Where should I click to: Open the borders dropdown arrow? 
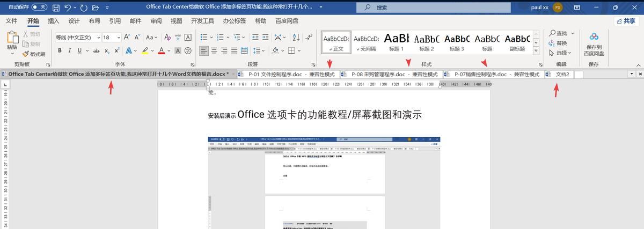pos(299,50)
